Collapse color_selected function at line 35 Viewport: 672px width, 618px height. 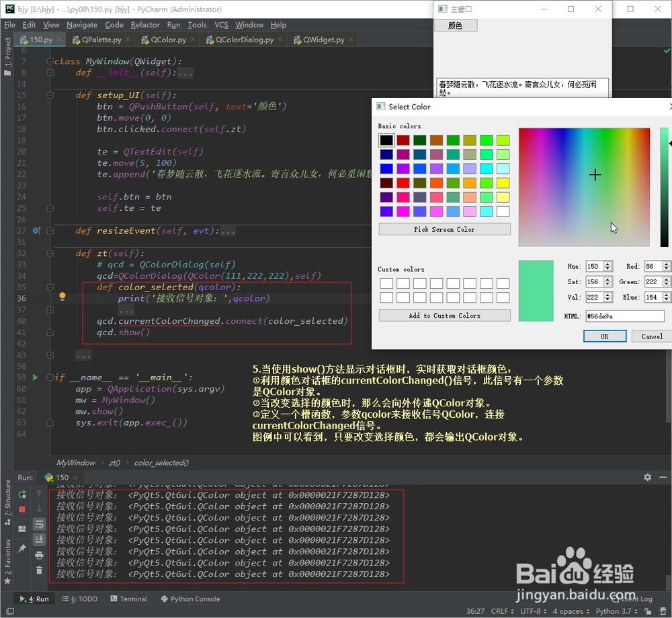click(50, 287)
